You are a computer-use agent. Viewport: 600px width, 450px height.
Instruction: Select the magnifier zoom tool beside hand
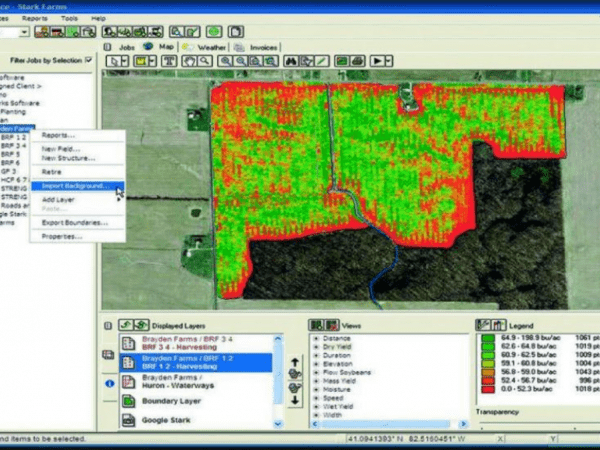point(205,61)
